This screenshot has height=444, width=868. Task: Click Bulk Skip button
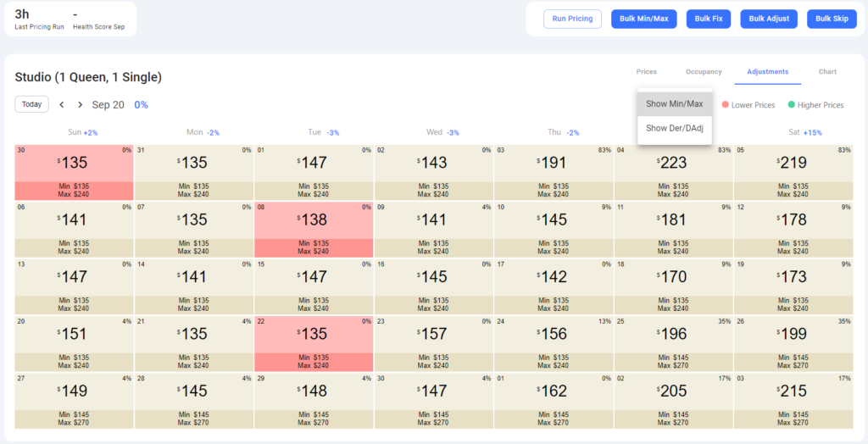pyautogui.click(x=832, y=19)
